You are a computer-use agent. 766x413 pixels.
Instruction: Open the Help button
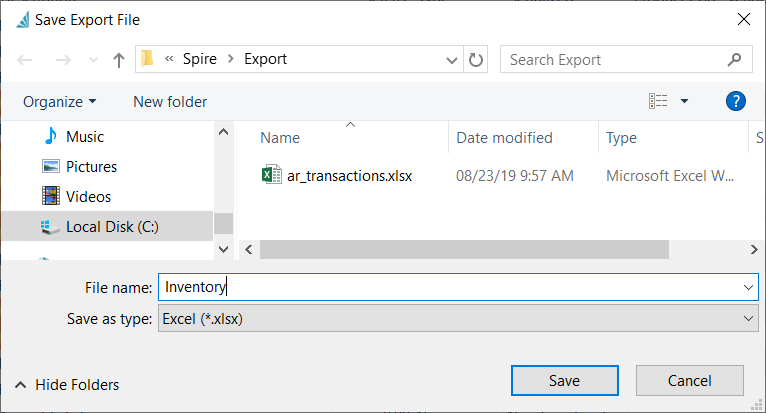point(736,101)
